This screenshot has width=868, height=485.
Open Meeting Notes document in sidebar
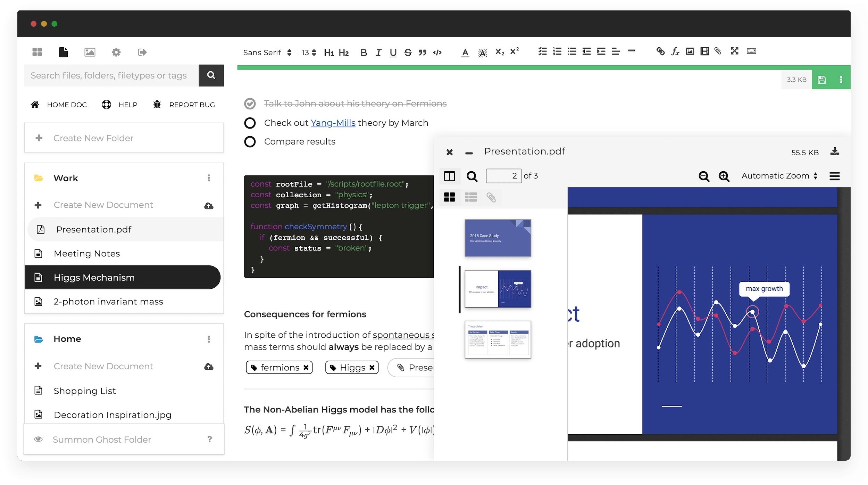click(x=87, y=254)
